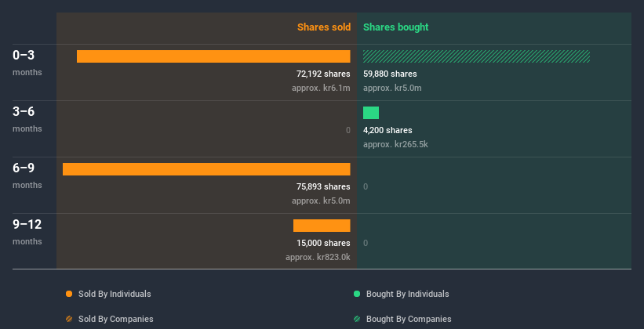This screenshot has width=644, height=329.
Task: Click the 6–9 months orange sold bar
Action: click(206, 169)
